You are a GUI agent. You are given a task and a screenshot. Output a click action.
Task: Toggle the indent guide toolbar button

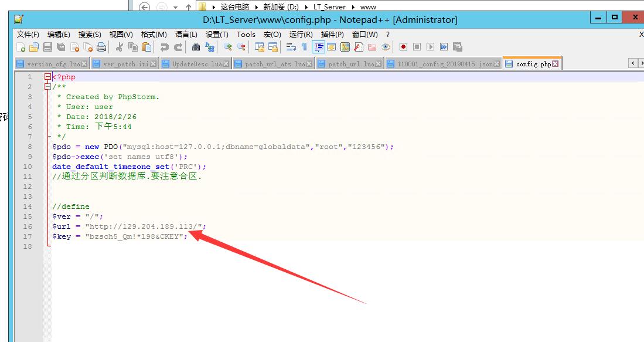pyautogui.click(x=318, y=48)
